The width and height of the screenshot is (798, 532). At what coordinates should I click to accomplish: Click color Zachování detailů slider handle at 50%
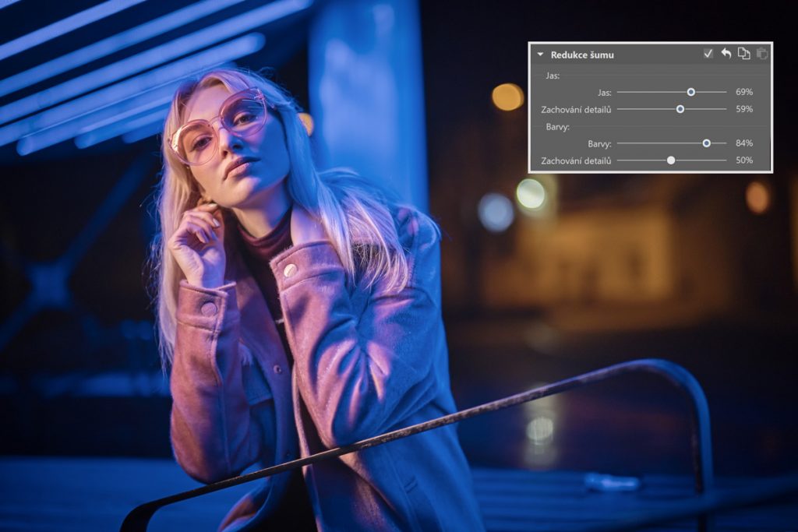(x=671, y=160)
